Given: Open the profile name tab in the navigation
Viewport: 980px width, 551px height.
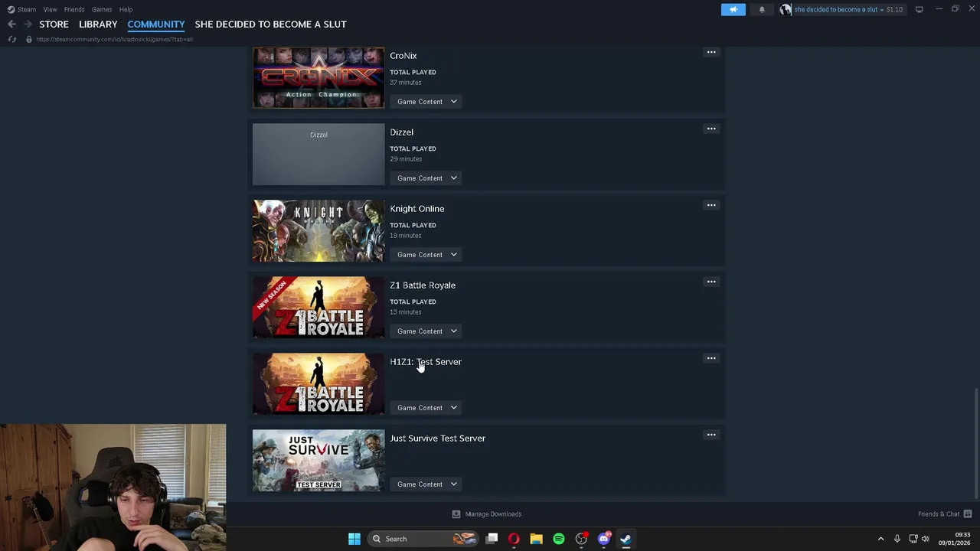Looking at the screenshot, I should pos(270,24).
